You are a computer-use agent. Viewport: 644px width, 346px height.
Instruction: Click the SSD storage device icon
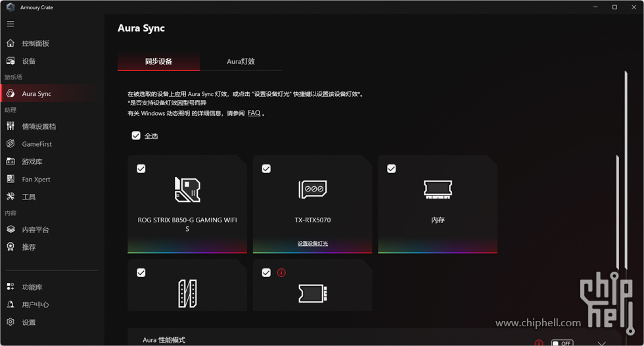(313, 293)
